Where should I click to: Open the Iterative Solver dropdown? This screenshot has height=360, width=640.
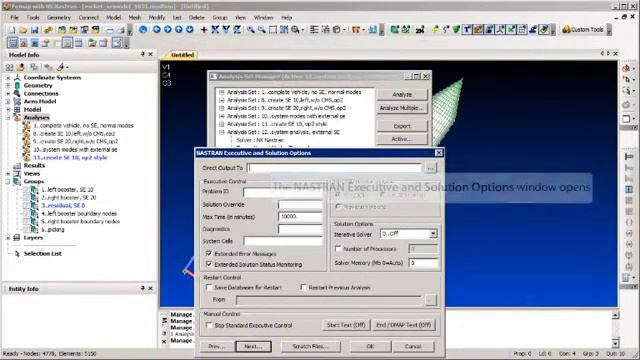point(433,234)
